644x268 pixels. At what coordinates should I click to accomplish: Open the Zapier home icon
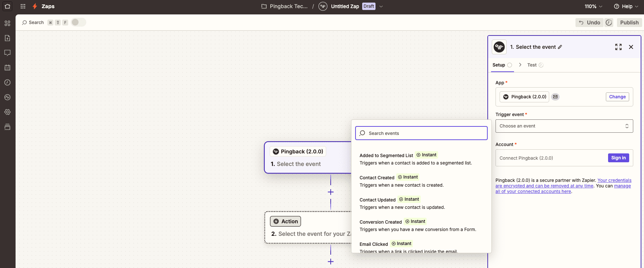coord(7,6)
